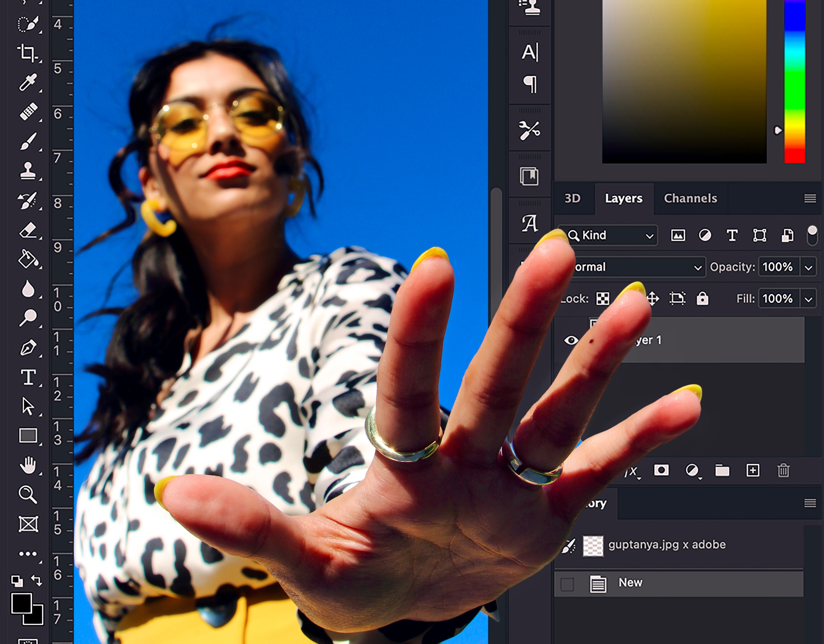Filter layers by adjustment layers
This screenshot has width=824, height=644.
point(705,236)
